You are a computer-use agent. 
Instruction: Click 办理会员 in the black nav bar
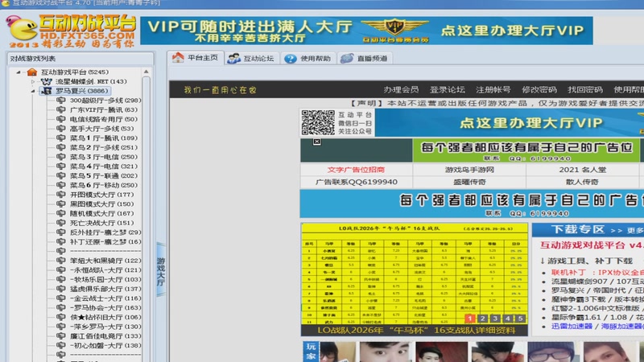[x=401, y=89]
